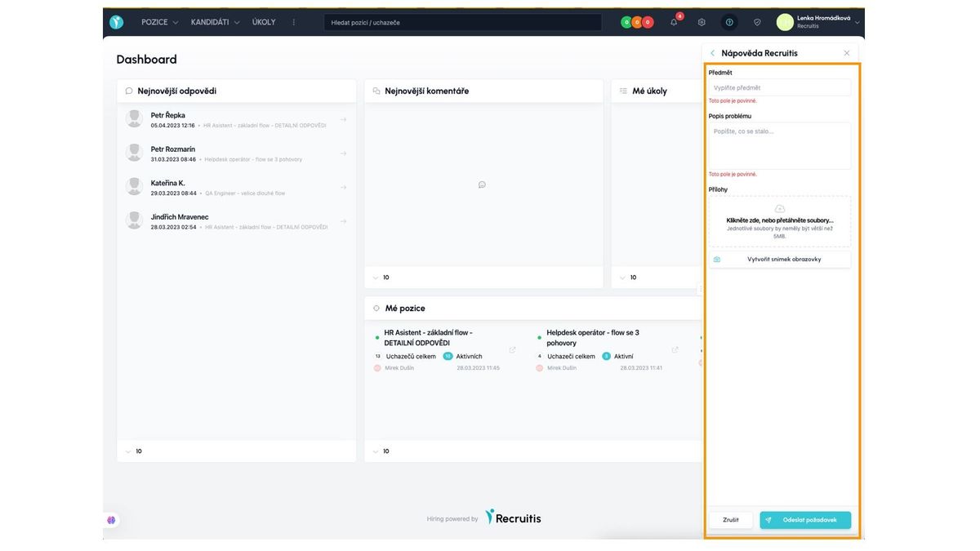
Task: Open the external link icon for Helpdesk operátor
Action: [675, 350]
